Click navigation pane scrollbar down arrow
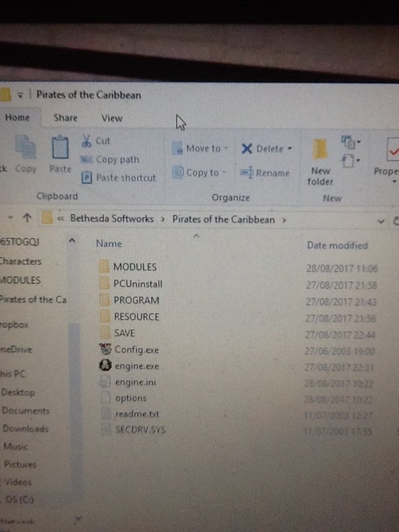The image size is (399, 532). point(79,518)
